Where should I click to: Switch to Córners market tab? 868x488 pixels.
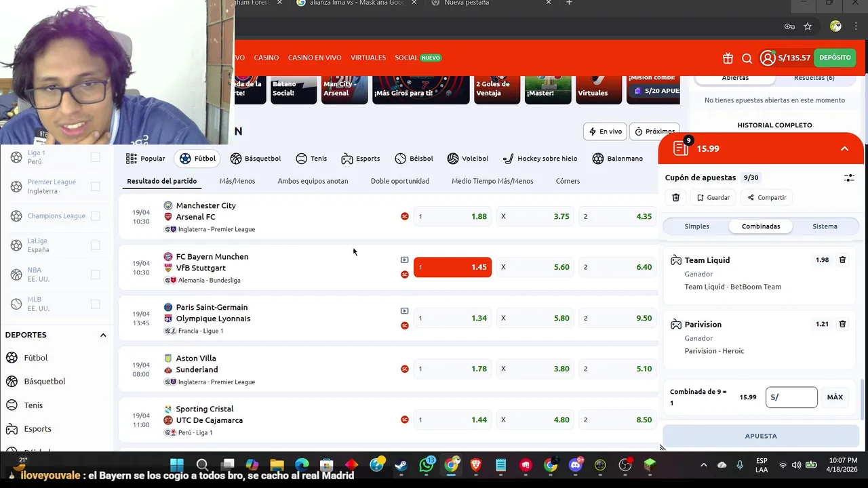568,181
